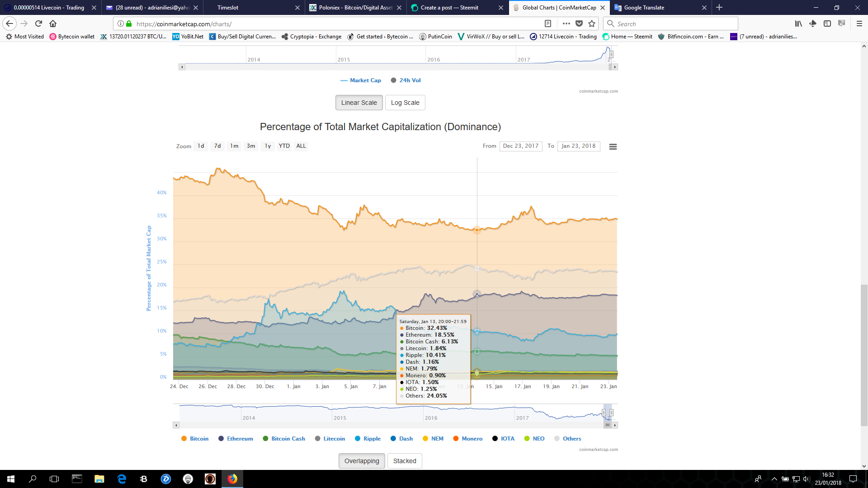
Task: Toggle Dash series visibility
Action: click(x=401, y=439)
